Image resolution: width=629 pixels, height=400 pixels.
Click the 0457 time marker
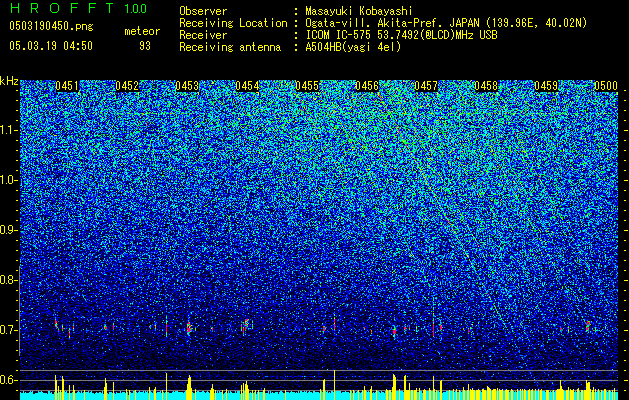tap(426, 86)
